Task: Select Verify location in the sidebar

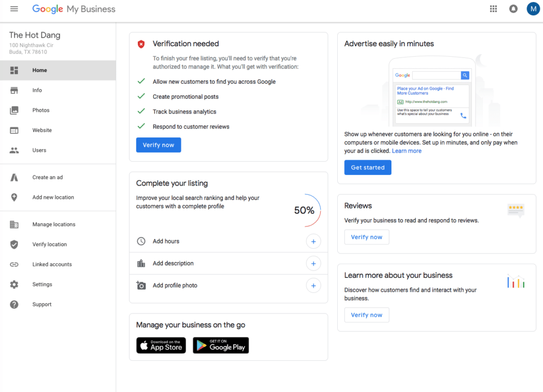Action: tap(58, 245)
